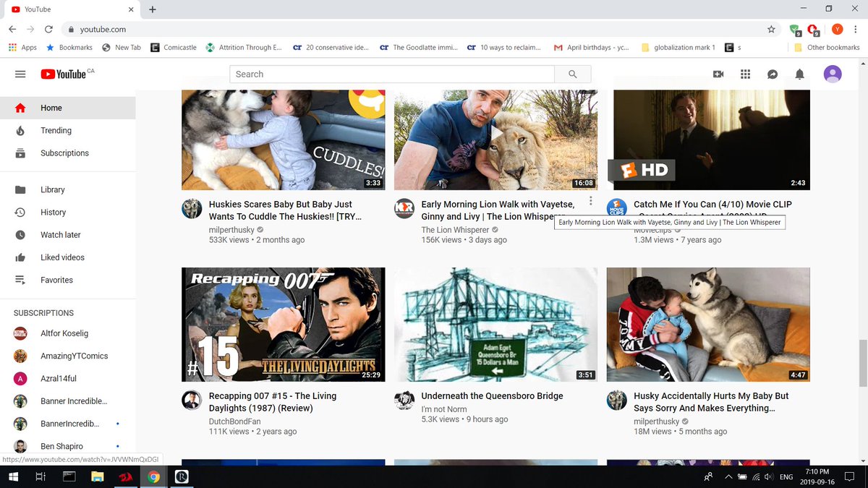
Task: Open the globalization mark 1 bookmark folder
Action: [678, 48]
